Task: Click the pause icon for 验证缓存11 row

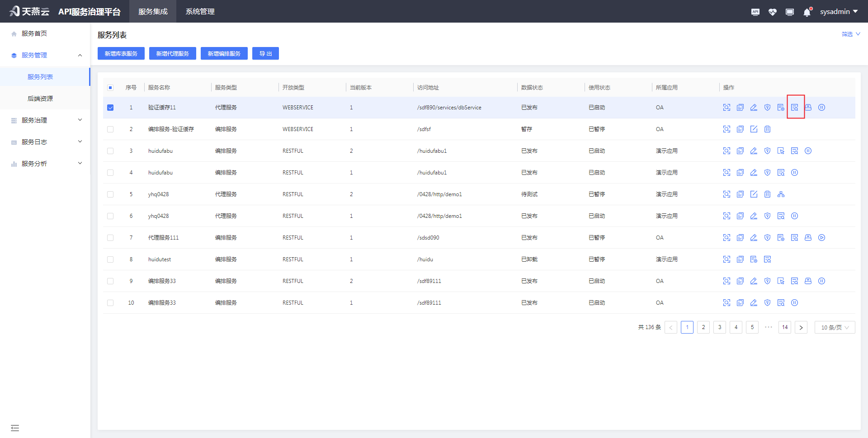Action: pos(821,108)
